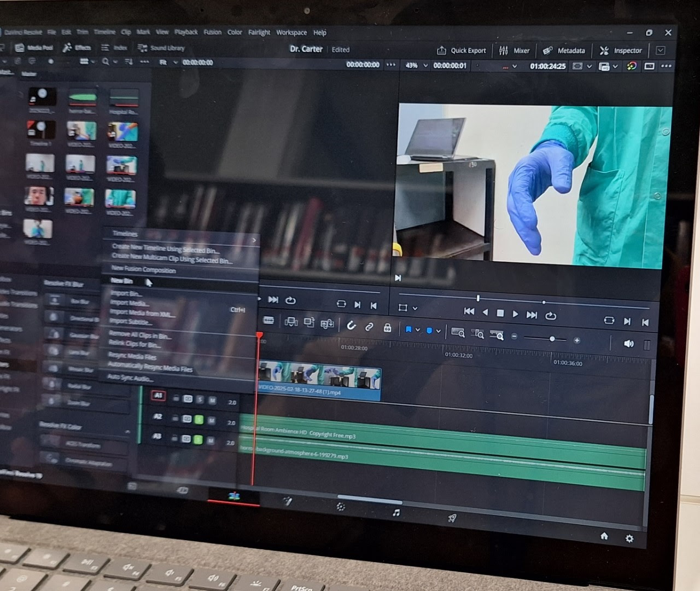
Task: Mute audio track A1
Action: [212, 401]
